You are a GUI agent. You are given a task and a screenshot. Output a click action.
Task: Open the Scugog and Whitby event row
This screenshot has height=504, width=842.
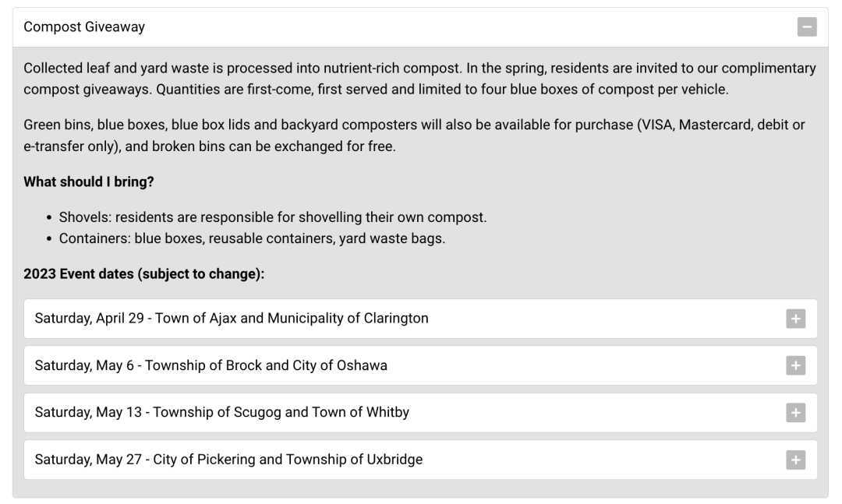pos(222,413)
